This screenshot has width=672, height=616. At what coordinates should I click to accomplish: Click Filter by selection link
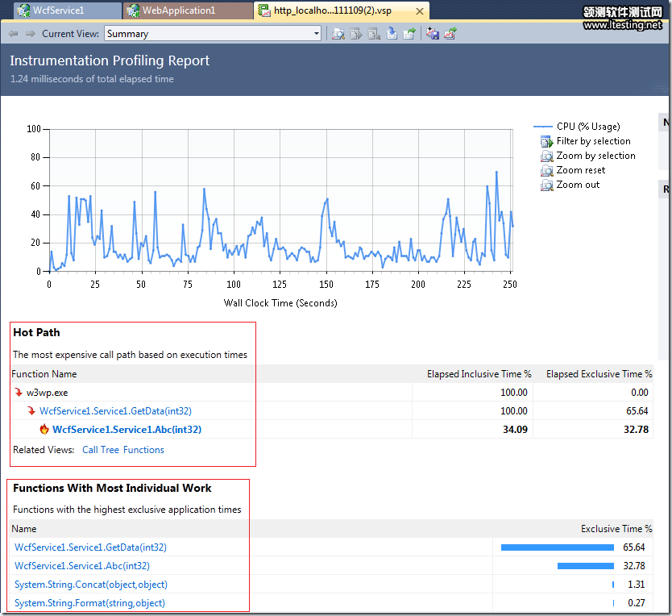593,141
